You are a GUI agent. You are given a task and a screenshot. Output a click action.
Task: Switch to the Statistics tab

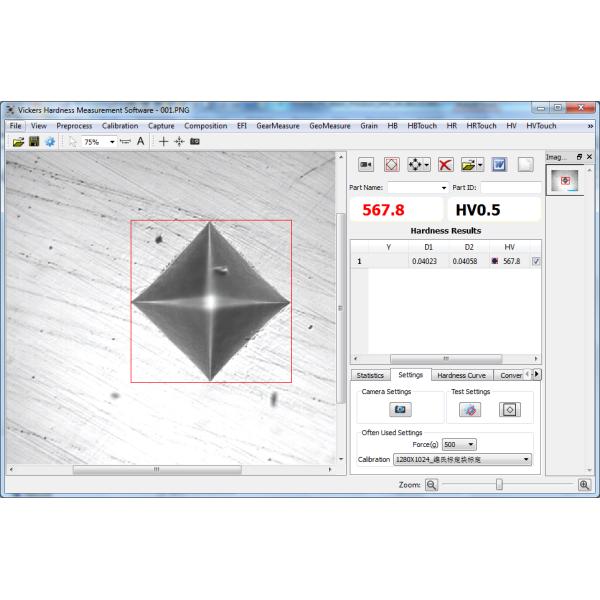[x=369, y=375]
